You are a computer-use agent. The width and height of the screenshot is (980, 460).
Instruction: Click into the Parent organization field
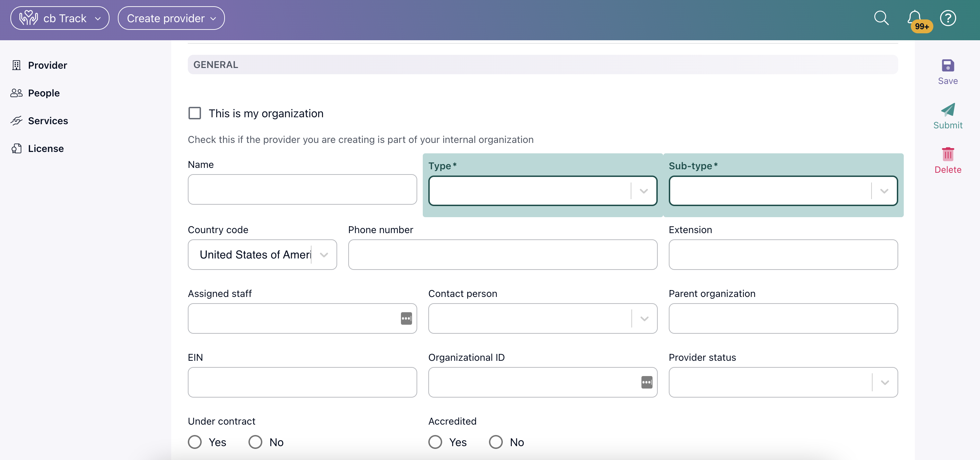783,318
